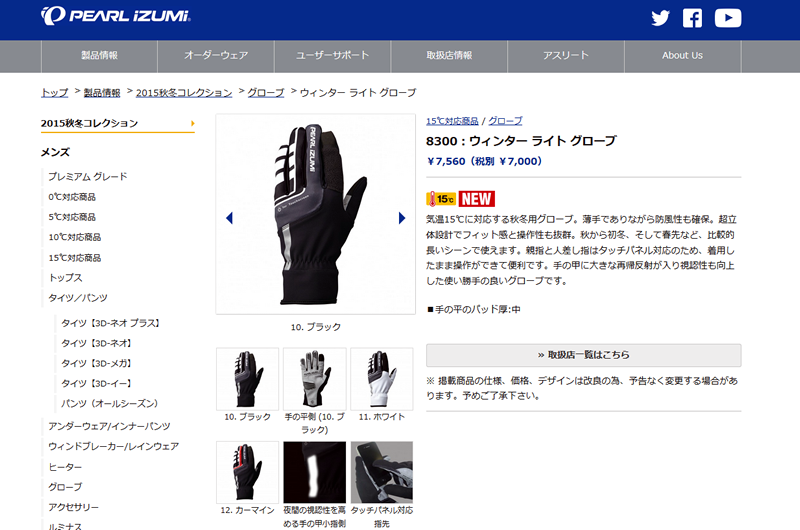This screenshot has width=800, height=530.
Task: Open the About Us navigation menu
Action: 683,56
